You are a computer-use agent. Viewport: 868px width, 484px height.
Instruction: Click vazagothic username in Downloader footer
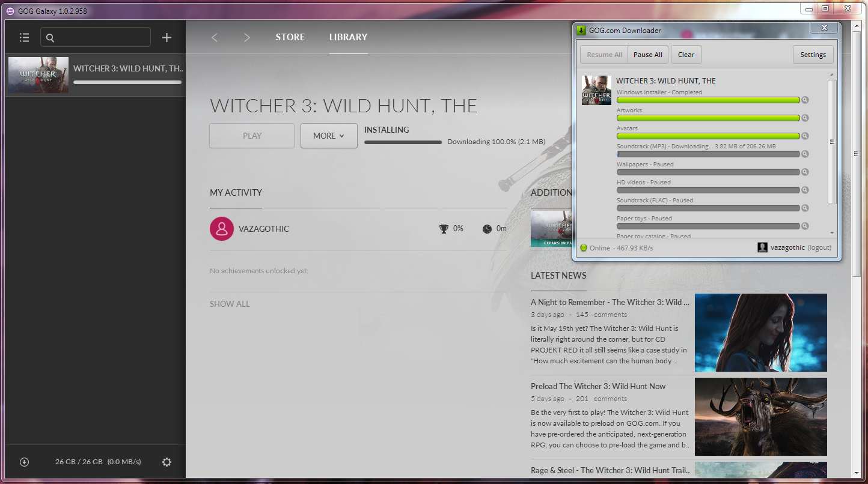tap(787, 247)
